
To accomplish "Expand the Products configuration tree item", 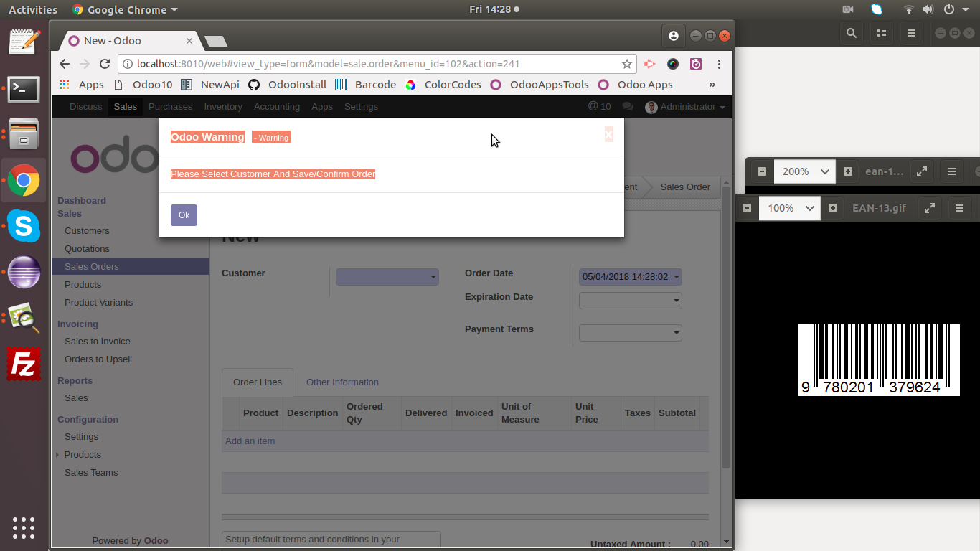I will point(57,455).
